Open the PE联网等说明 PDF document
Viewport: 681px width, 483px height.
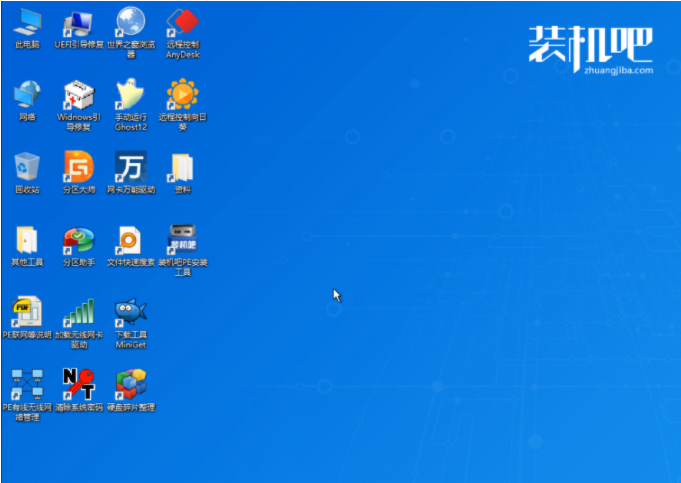[27, 312]
